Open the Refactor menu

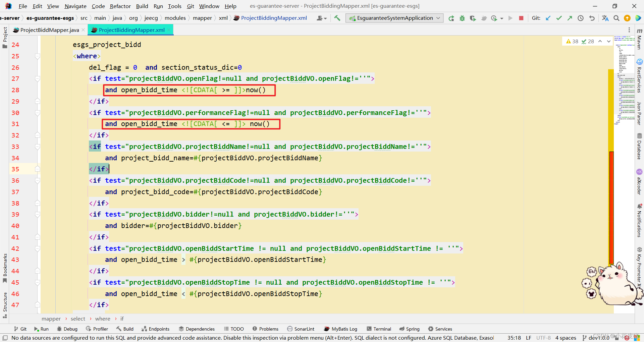(x=120, y=6)
